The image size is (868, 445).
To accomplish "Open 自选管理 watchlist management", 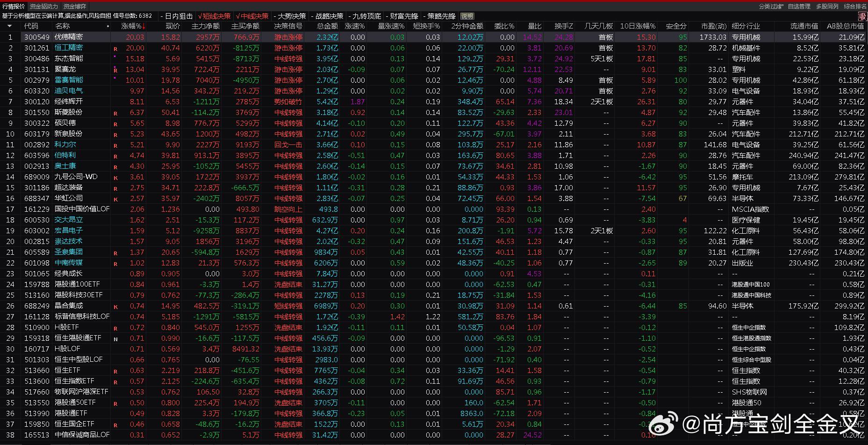I will click(x=799, y=6).
